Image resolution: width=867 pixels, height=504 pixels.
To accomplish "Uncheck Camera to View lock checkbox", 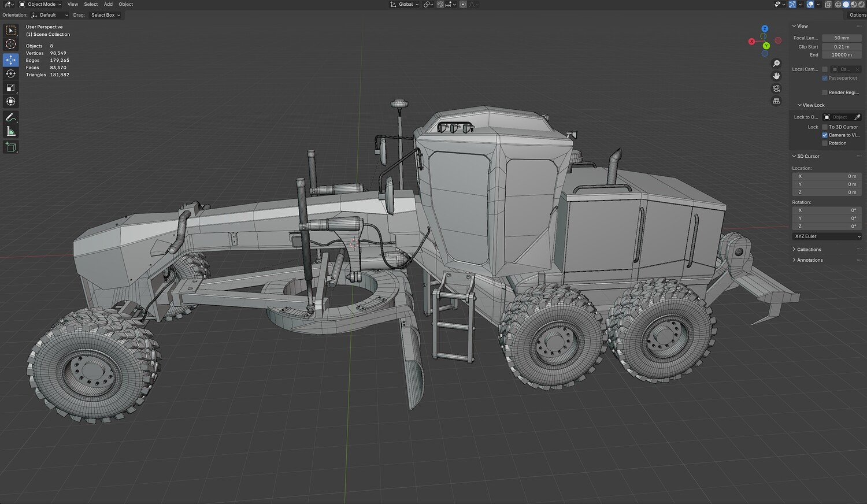I will tap(825, 135).
